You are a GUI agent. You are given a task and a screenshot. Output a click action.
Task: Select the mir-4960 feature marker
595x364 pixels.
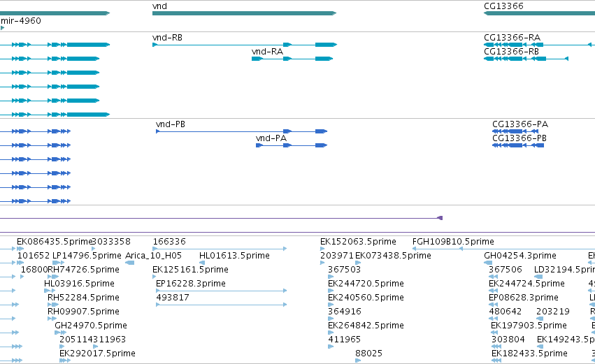[2, 28]
